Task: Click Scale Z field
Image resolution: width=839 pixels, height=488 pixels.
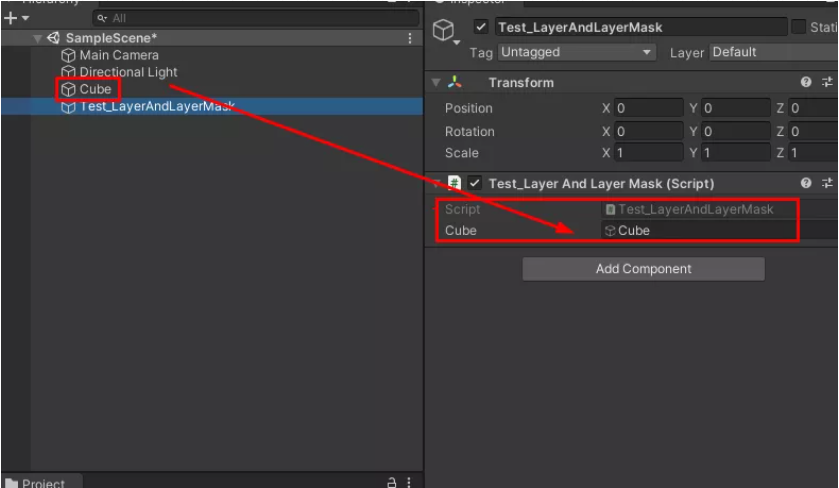Action: 813,153
